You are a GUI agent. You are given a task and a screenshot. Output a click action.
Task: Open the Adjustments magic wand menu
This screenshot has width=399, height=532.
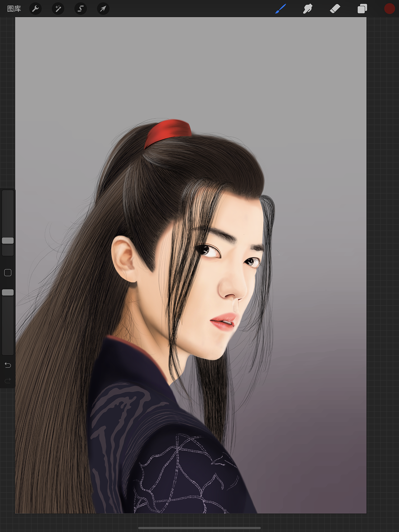[58, 9]
